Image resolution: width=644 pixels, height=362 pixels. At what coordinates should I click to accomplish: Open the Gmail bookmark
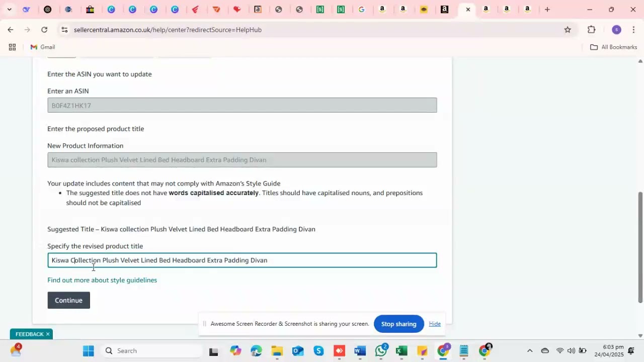point(43,47)
